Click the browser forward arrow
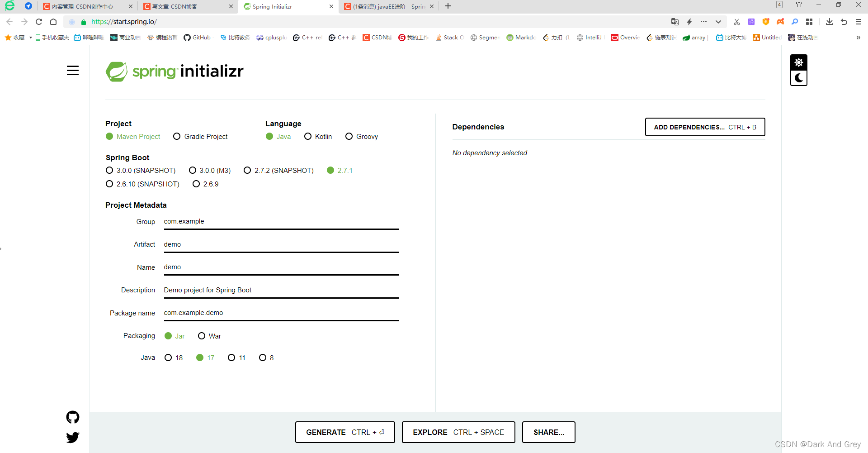Screen dimensions: 868x453 click(x=24, y=22)
